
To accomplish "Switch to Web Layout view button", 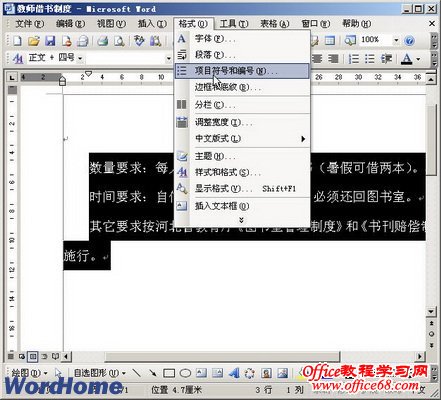I will [22, 356].
